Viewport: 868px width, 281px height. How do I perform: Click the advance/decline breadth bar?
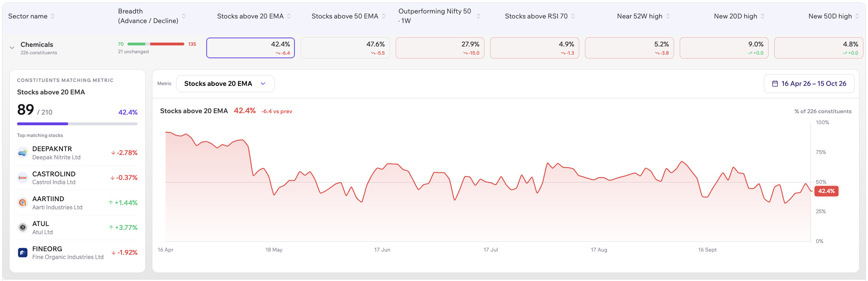coord(156,44)
